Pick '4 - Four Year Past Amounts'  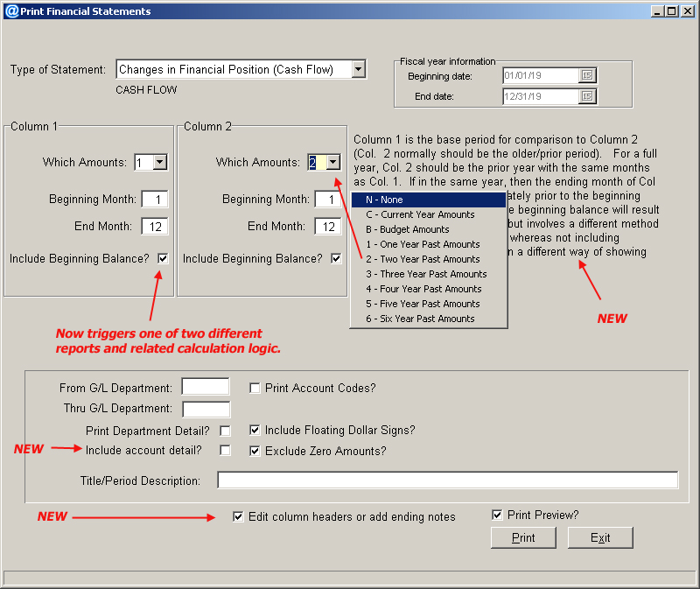click(429, 289)
